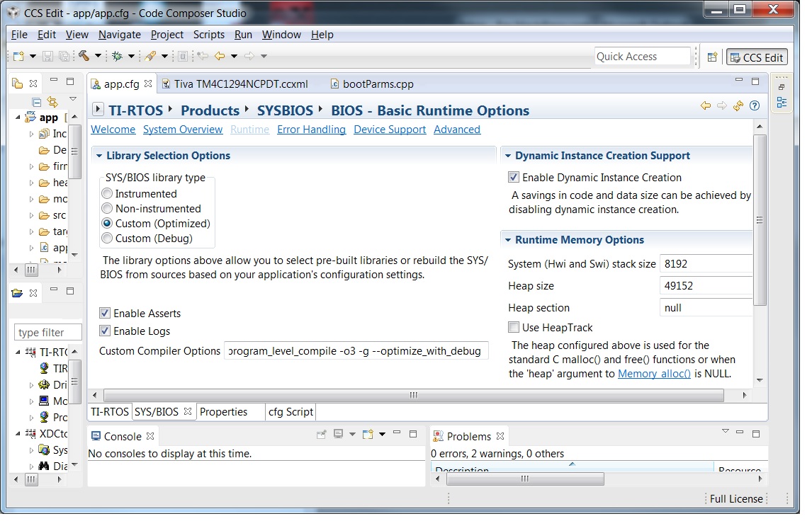
Task: Click the New file toolbar icon
Action: (x=18, y=57)
